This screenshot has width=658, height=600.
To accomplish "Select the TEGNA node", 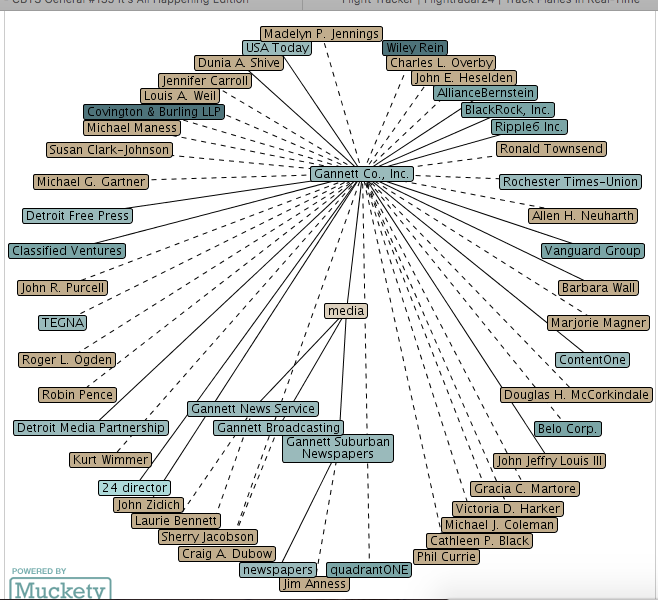I will click(62, 323).
